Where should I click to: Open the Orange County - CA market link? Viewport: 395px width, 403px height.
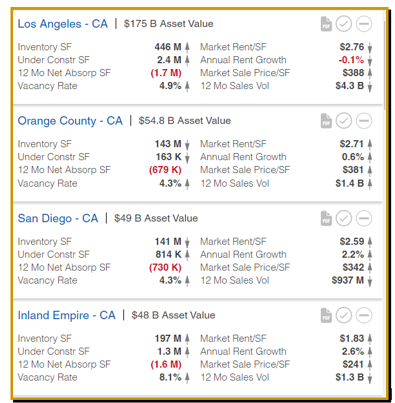pos(70,121)
